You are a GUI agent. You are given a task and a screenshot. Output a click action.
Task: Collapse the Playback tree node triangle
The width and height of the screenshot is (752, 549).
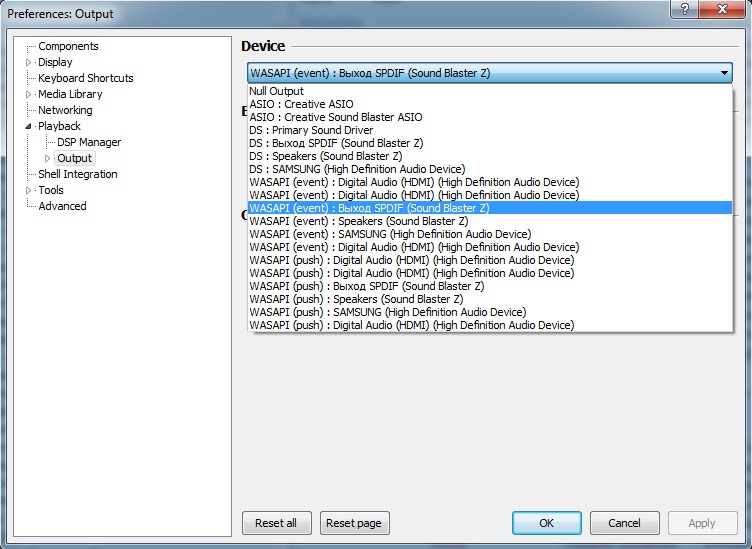coord(28,126)
